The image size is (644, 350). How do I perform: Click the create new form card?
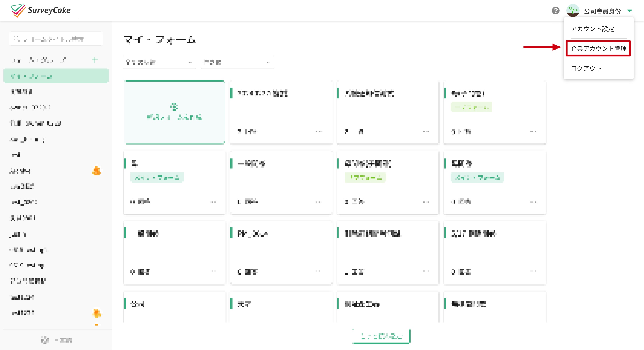click(175, 112)
